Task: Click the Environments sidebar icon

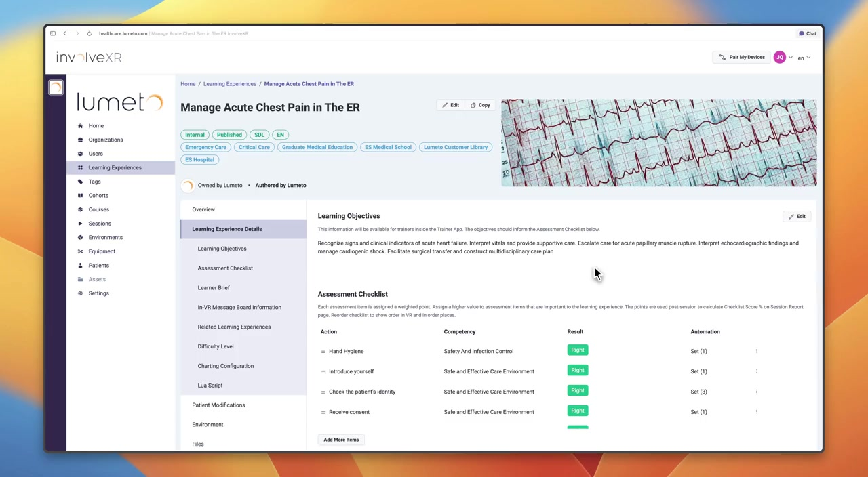Action: 80,238
